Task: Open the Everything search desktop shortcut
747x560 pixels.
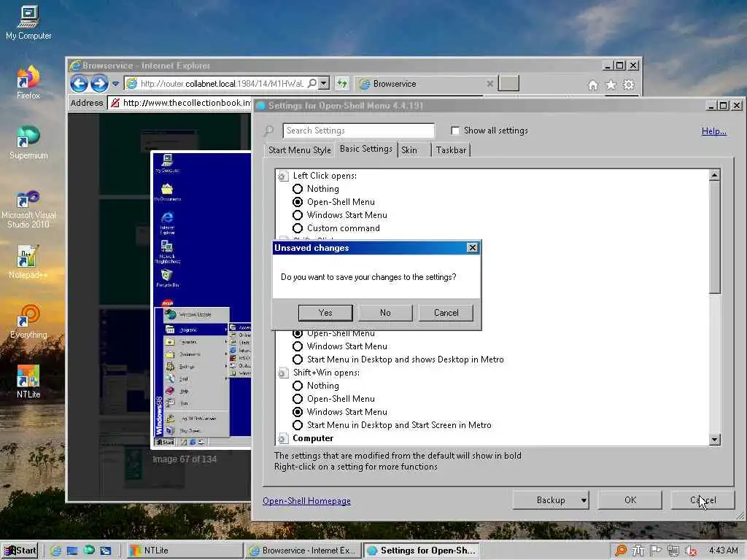Action: (x=28, y=322)
